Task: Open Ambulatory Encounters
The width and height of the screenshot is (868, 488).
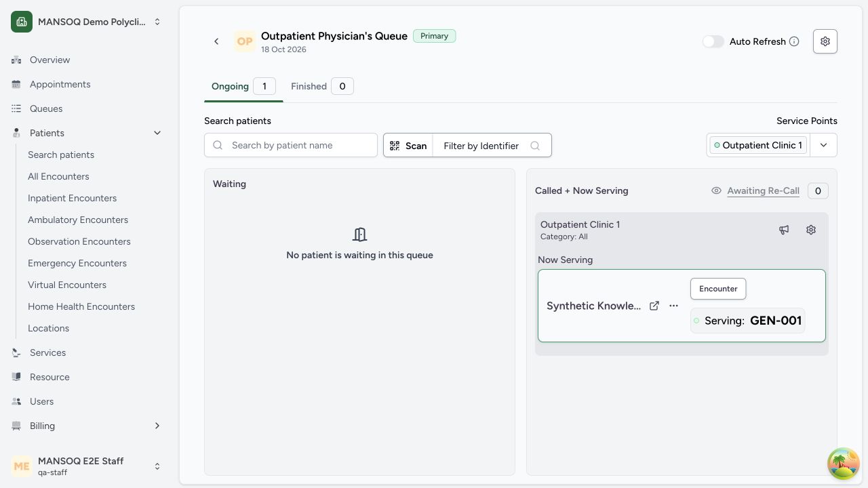Action: click(x=78, y=220)
